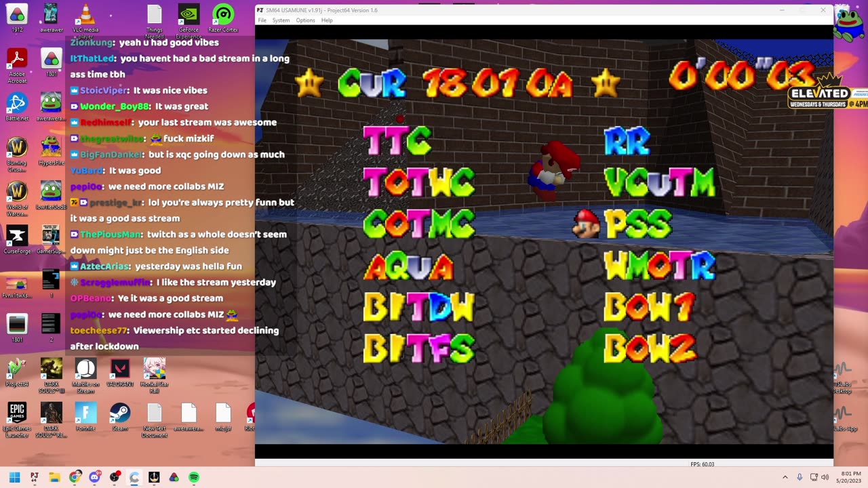Image resolution: width=868 pixels, height=488 pixels.
Task: Open the volume tray icon
Action: (x=825, y=477)
